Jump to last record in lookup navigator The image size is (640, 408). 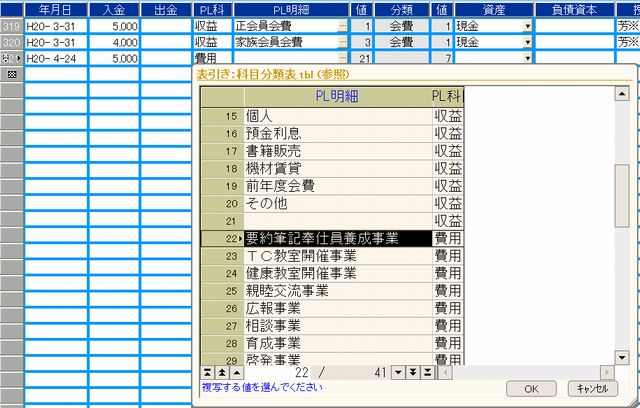tap(425, 372)
